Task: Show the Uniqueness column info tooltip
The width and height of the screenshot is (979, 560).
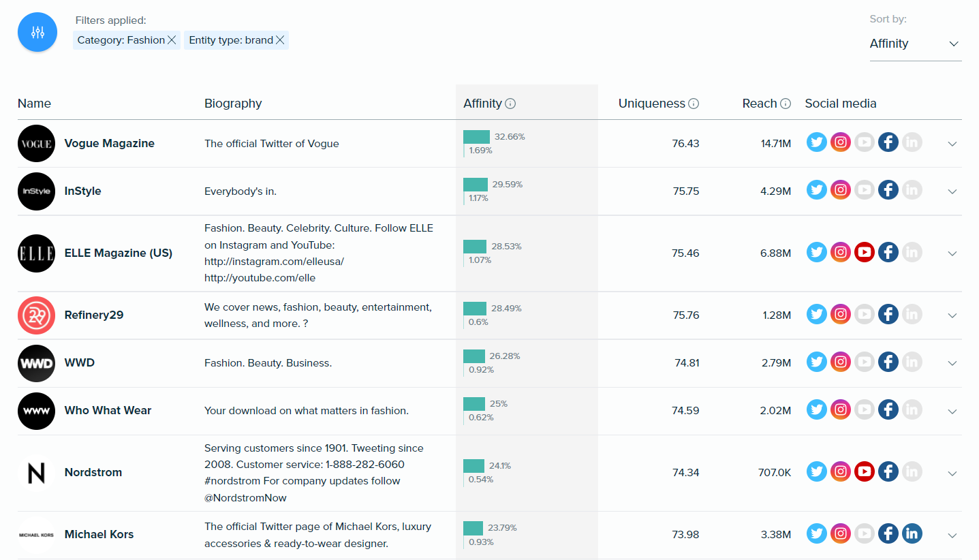Action: coord(694,104)
